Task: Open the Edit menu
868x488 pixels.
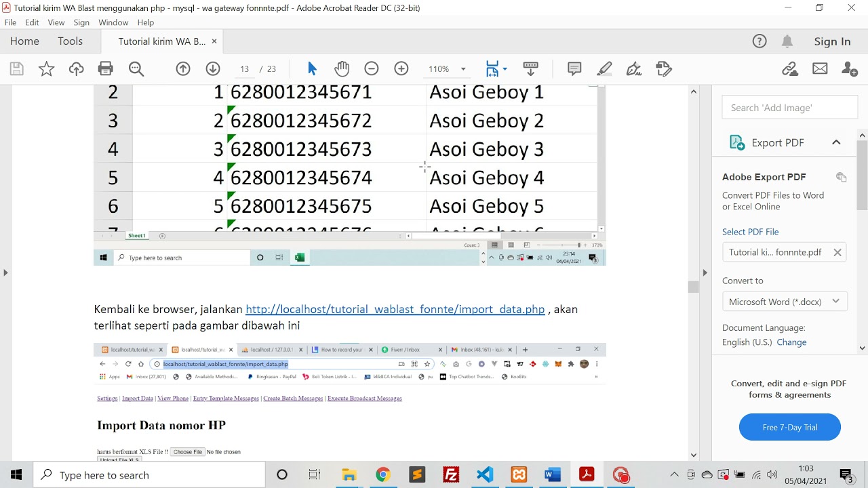Action: (32, 22)
